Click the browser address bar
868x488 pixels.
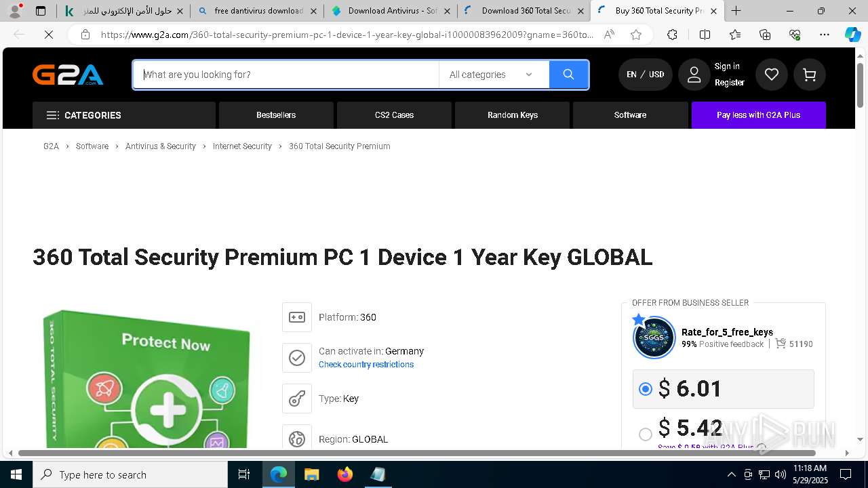(x=346, y=35)
